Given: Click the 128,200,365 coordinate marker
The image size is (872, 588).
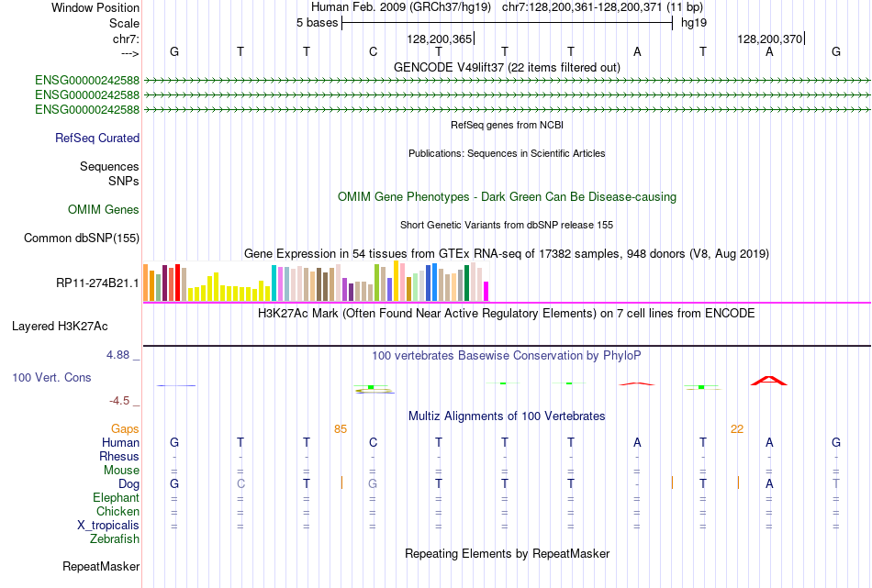Looking at the screenshot, I should [x=440, y=39].
